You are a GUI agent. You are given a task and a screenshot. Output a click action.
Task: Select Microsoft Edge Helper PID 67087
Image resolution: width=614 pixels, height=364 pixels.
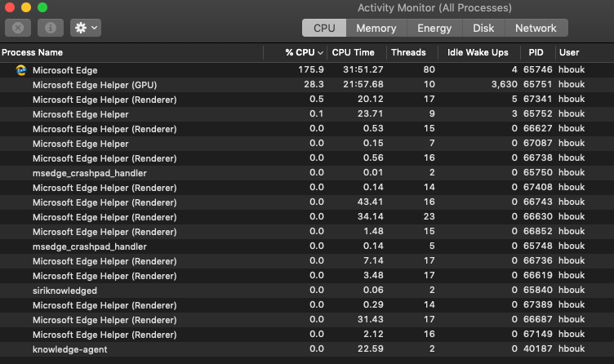tap(307, 144)
